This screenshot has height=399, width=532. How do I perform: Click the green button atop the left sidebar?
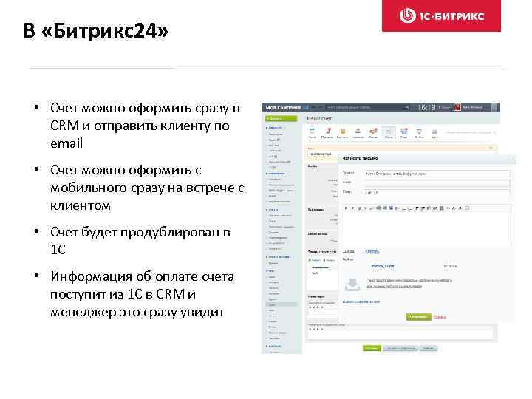pyautogui.click(x=281, y=118)
